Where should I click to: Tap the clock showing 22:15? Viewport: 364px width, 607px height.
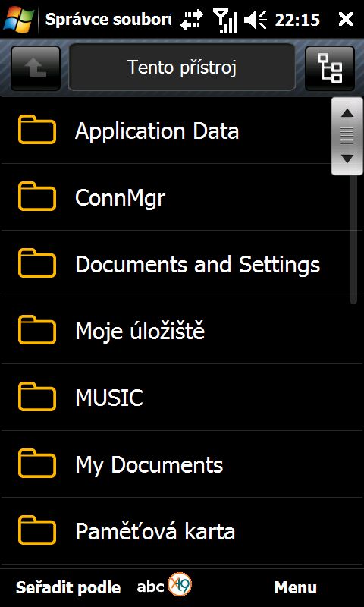[x=297, y=20]
